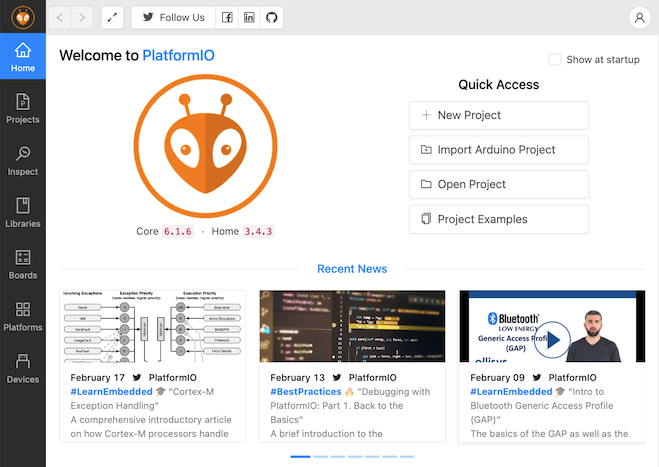Open the Devices sidebar section
Viewport: 659px width, 467px height.
tap(22, 369)
